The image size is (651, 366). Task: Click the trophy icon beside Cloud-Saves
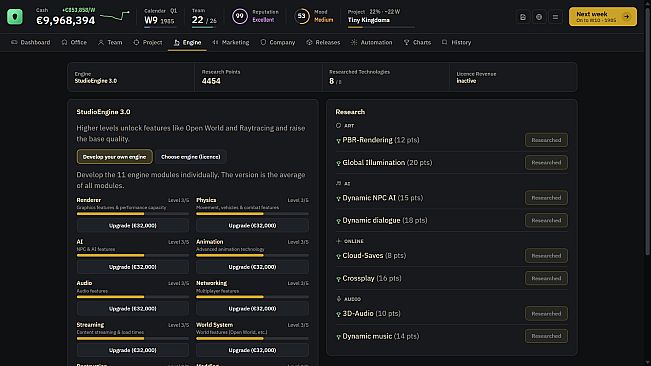[338, 256]
